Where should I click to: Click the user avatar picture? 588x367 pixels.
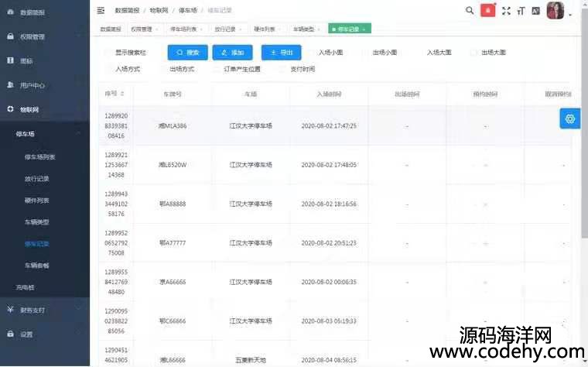pyautogui.click(x=556, y=11)
